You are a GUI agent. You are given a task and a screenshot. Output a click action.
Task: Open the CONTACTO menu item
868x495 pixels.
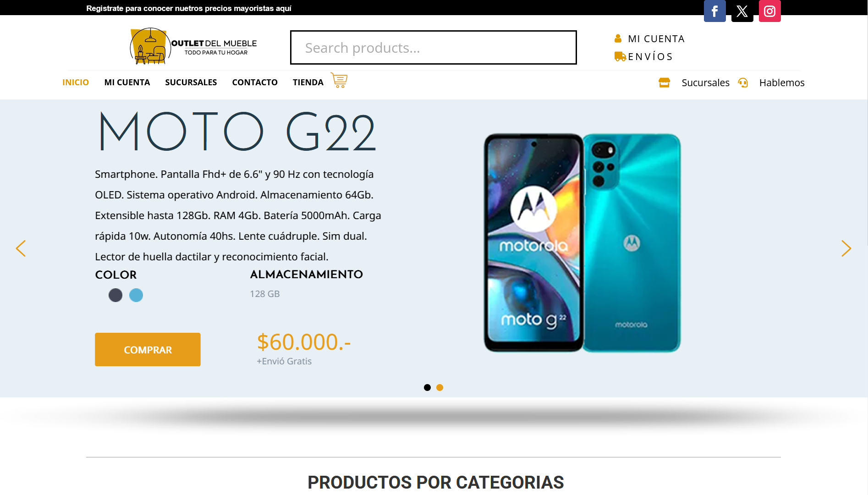pos(255,82)
